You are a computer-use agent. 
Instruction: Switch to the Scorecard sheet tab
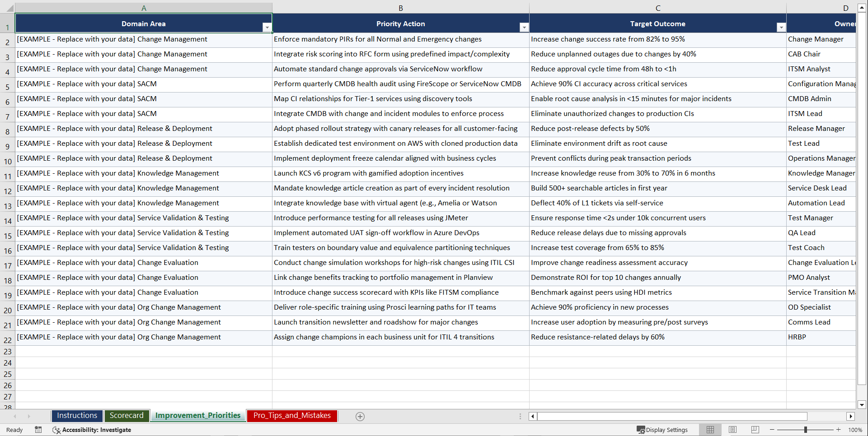(x=127, y=416)
